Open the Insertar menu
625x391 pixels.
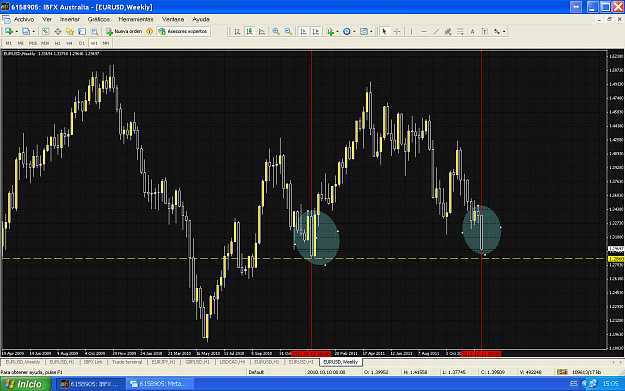pos(70,19)
